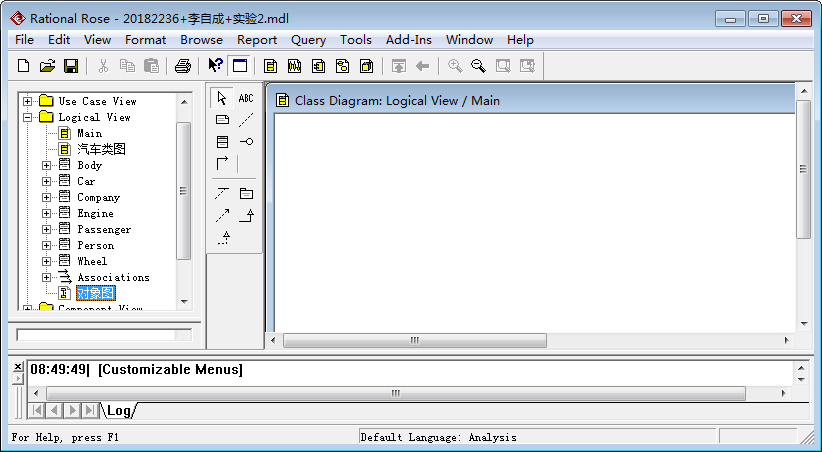Open Browse State Machine Diagram icon

(343, 66)
